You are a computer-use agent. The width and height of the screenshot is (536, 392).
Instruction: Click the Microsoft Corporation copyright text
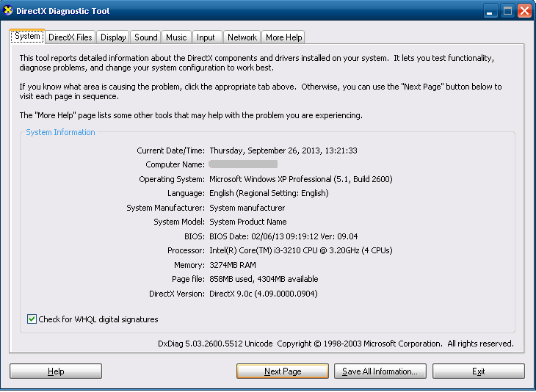click(396, 344)
